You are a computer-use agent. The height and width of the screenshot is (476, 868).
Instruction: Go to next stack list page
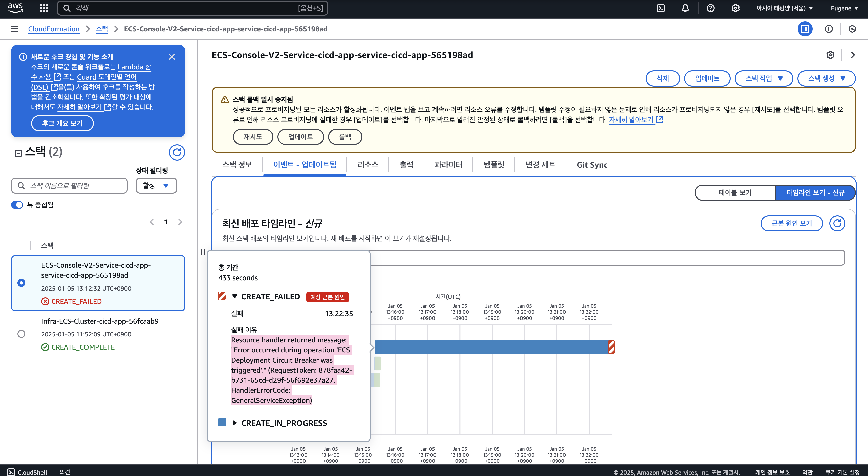[x=180, y=222]
